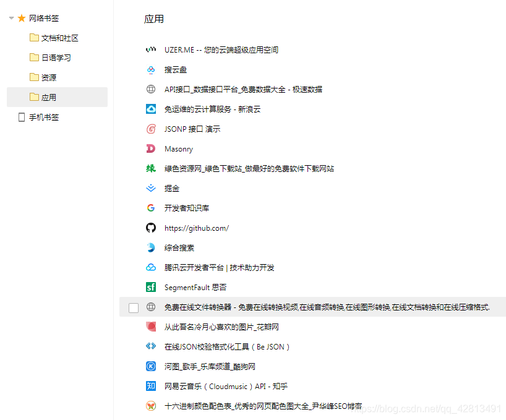Open the 综合搜索 bookmark
Screen dimensions: 506x420
point(179,248)
